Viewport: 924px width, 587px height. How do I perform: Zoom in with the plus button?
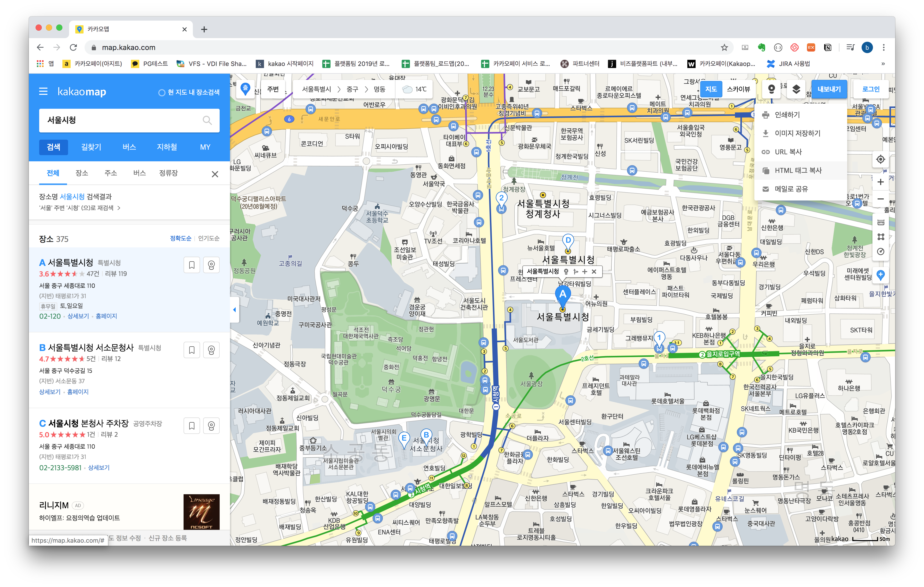click(880, 182)
